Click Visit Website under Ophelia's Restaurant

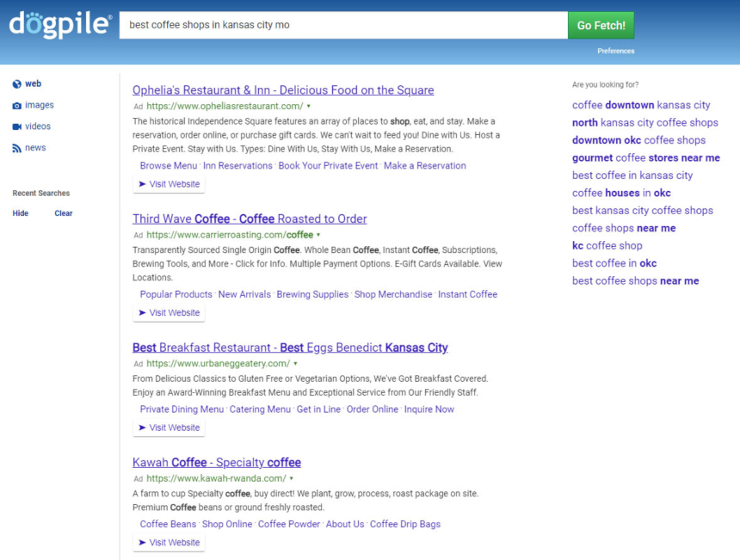pyautogui.click(x=169, y=184)
